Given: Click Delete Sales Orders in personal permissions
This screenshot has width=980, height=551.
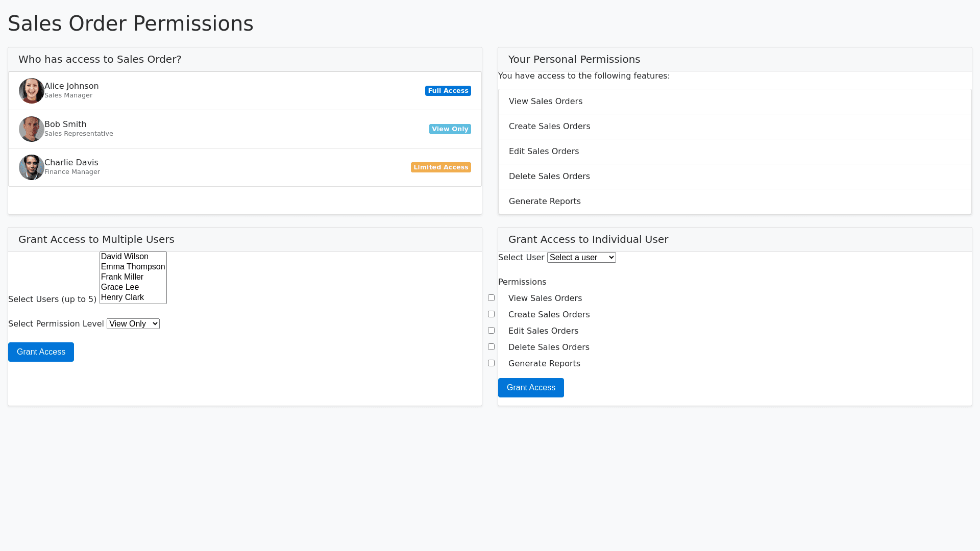Looking at the screenshot, I should [x=549, y=177].
